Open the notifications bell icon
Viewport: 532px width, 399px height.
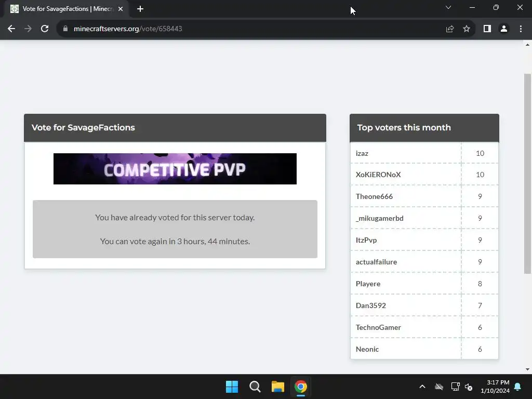coord(518,387)
